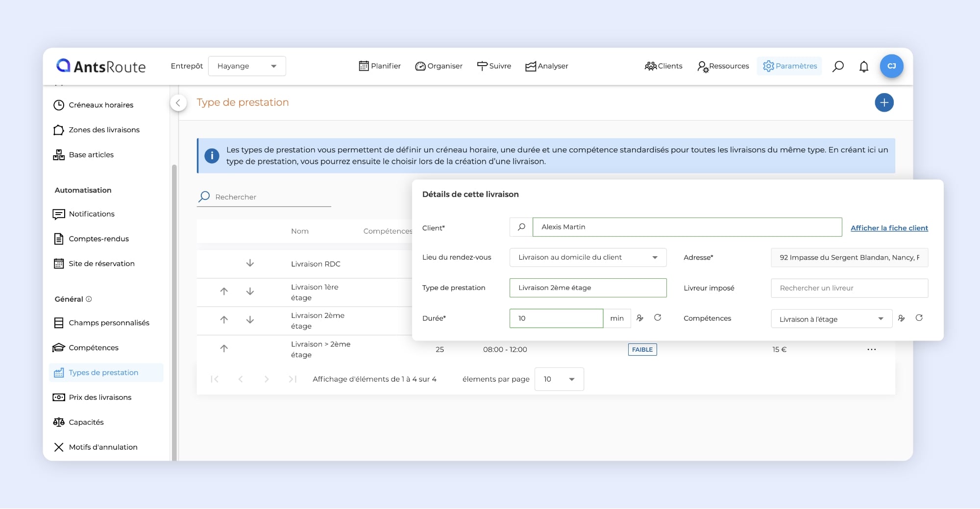Click the blue plus add button
Screen dimensions: 980x509
(884, 103)
